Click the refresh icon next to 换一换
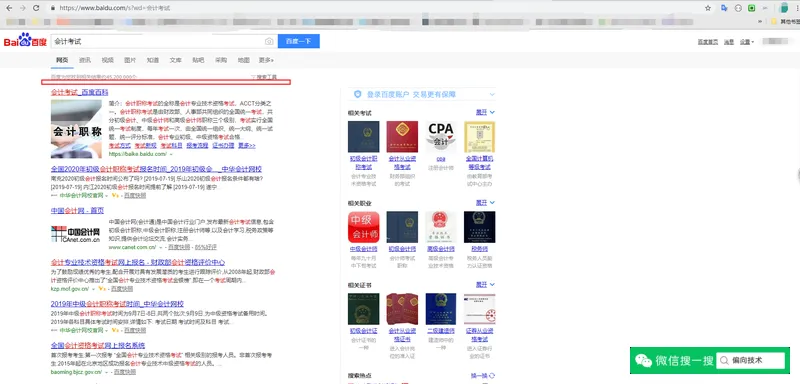Viewport: 800px width, 384px height. click(x=492, y=375)
